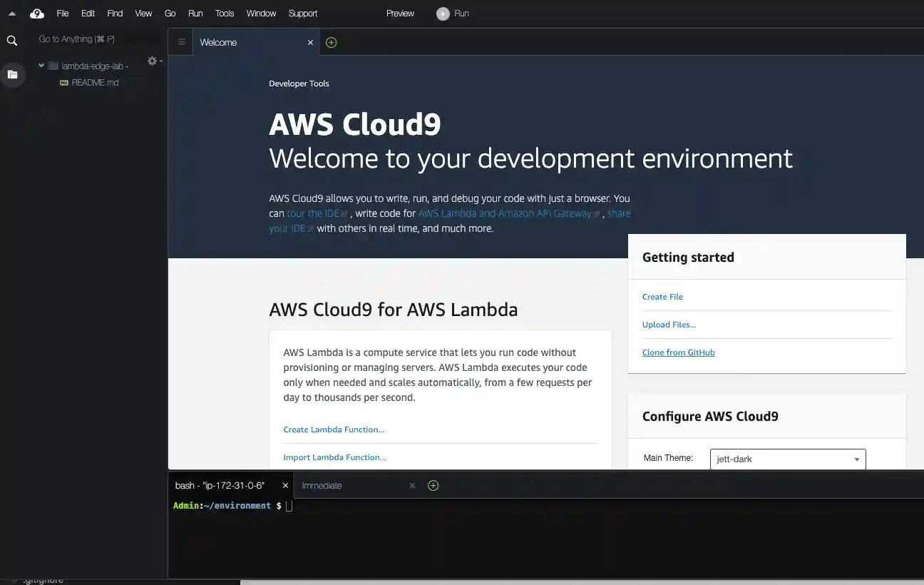
Task: Click the Create Lambda Function link
Action: tap(334, 429)
